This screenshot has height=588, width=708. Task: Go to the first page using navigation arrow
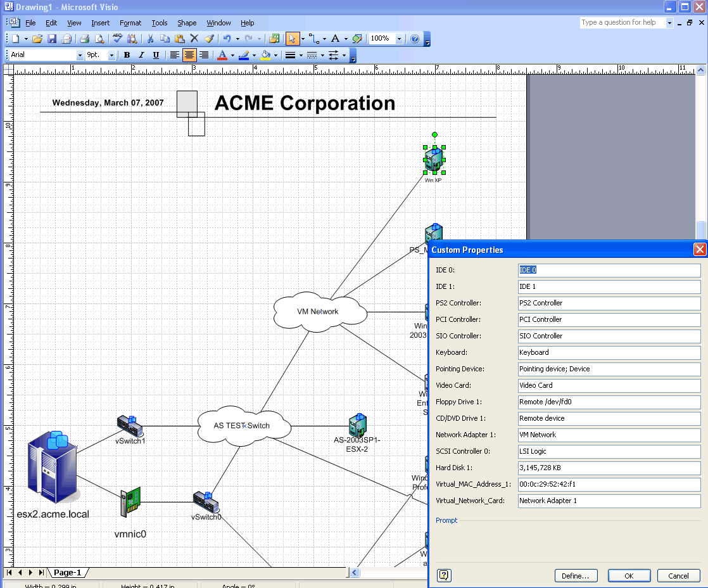pyautogui.click(x=9, y=573)
